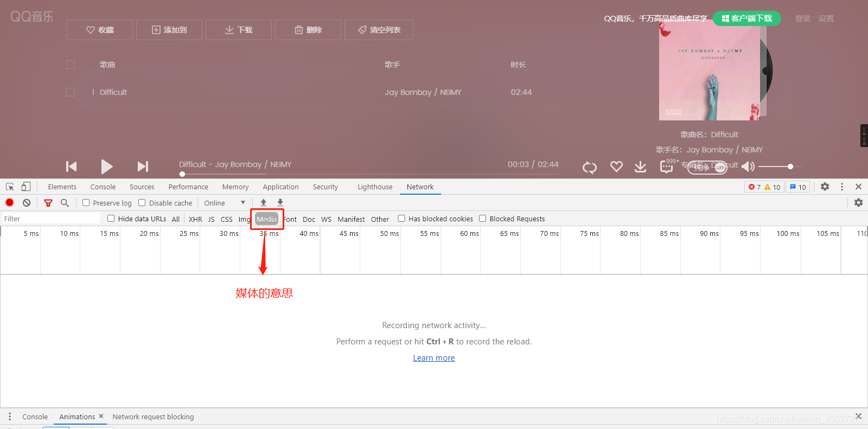This screenshot has height=429, width=868.
Task: Select the XHR filter type
Action: coord(195,219)
